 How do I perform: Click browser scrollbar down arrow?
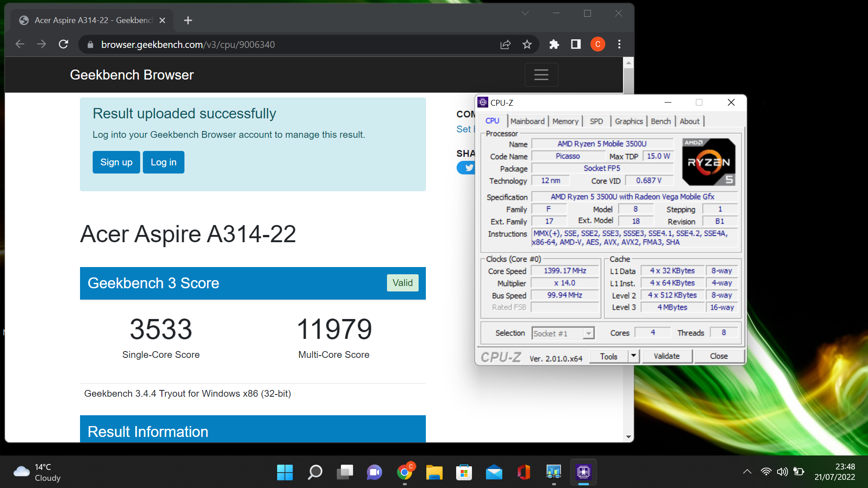[628, 437]
